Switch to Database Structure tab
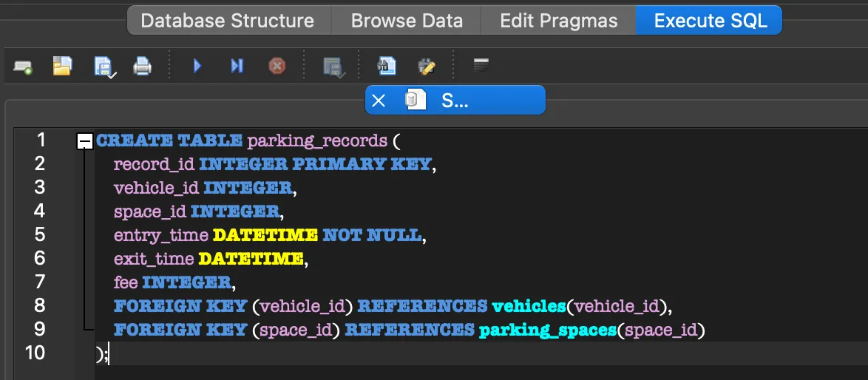Screen dimensions: 868x380 [228, 21]
